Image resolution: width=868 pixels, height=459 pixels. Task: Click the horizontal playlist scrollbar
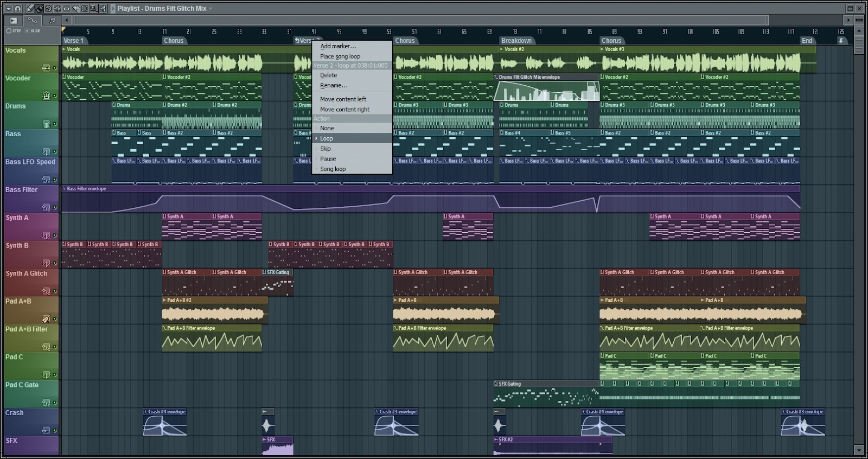tap(421, 21)
